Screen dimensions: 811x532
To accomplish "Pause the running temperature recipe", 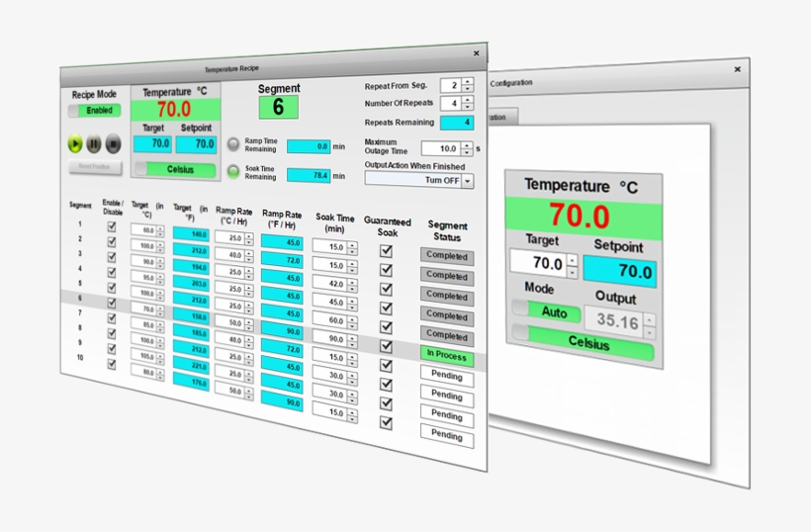I will point(93,143).
